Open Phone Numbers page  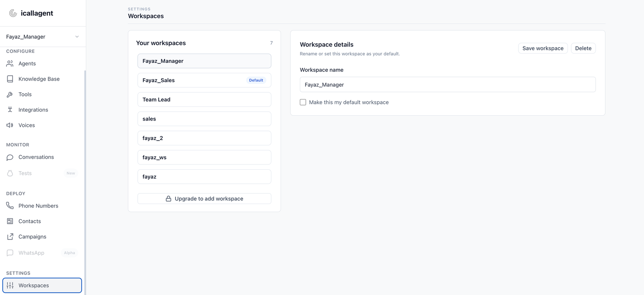(38, 206)
